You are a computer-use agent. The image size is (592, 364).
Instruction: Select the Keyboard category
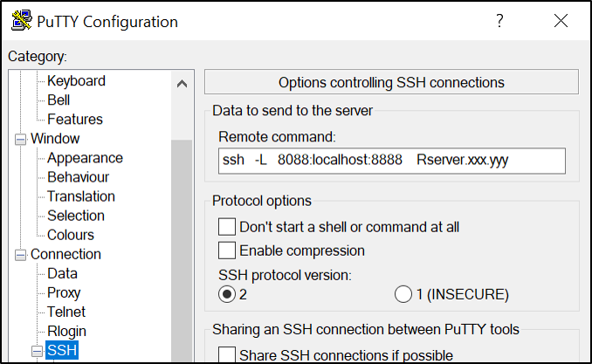[x=76, y=81]
